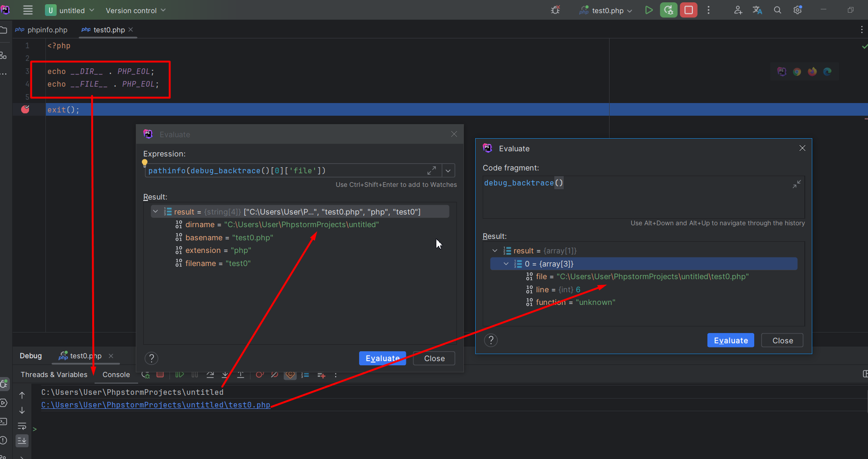Open the test0.php path link in console
This screenshot has width=868, height=459.
coord(155,405)
